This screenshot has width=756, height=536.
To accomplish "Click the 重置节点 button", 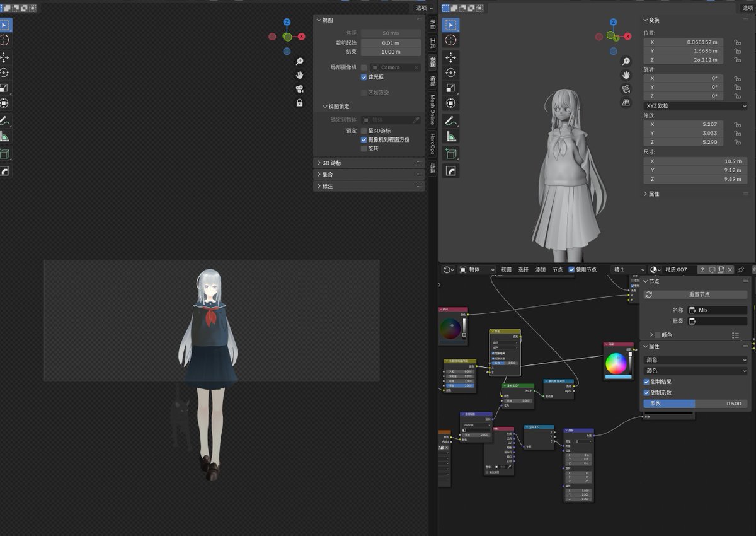I will (696, 294).
